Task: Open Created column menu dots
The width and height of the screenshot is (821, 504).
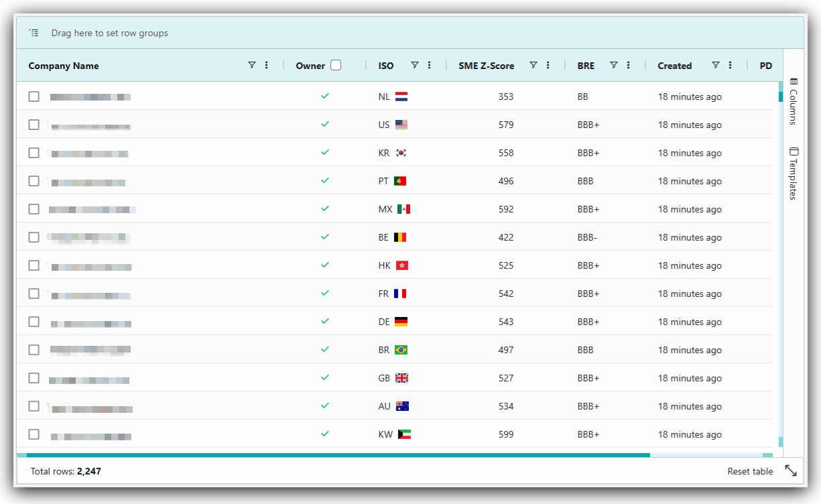Action: click(x=731, y=65)
